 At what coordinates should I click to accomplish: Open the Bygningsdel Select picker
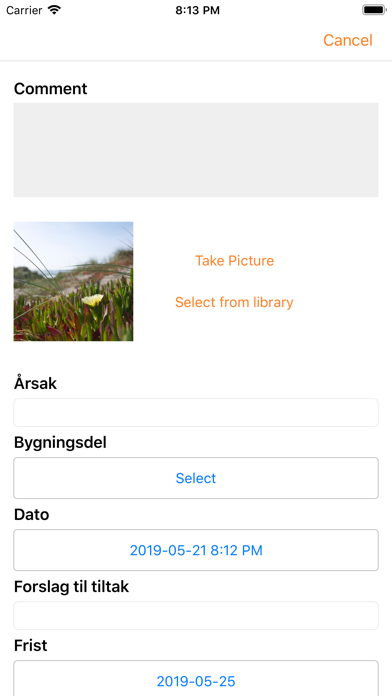point(196,478)
